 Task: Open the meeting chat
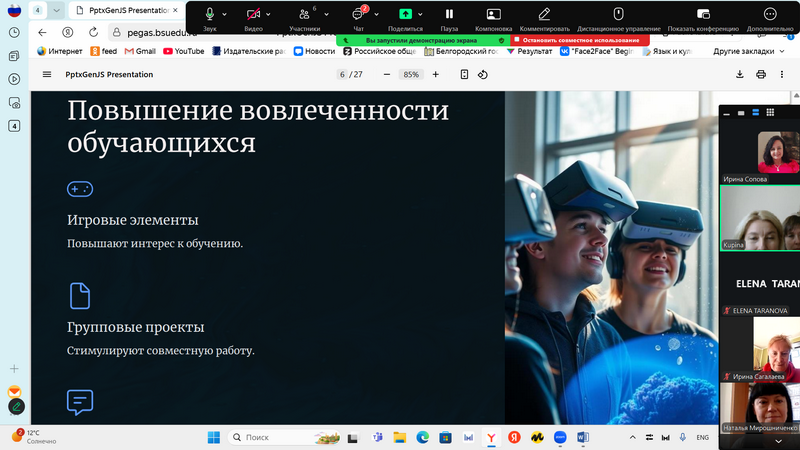358,14
